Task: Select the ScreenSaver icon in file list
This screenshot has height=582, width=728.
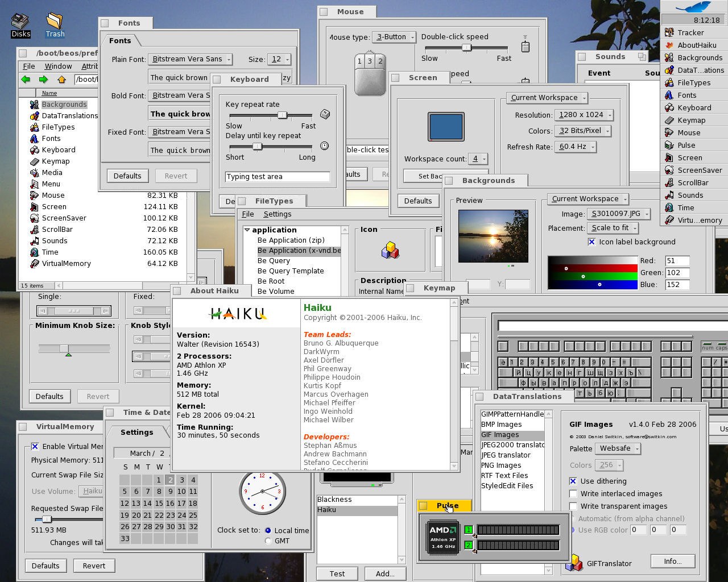Action: (x=35, y=218)
